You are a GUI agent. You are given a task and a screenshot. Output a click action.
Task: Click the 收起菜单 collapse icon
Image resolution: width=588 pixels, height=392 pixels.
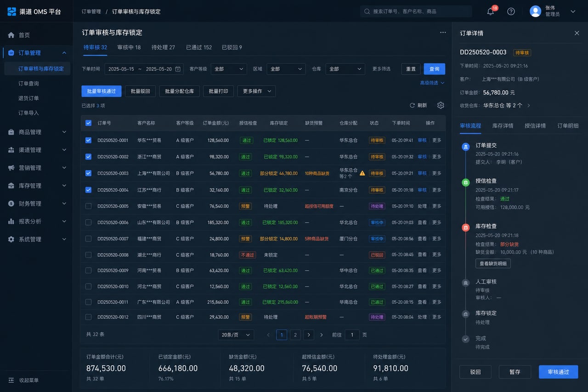pos(11,381)
